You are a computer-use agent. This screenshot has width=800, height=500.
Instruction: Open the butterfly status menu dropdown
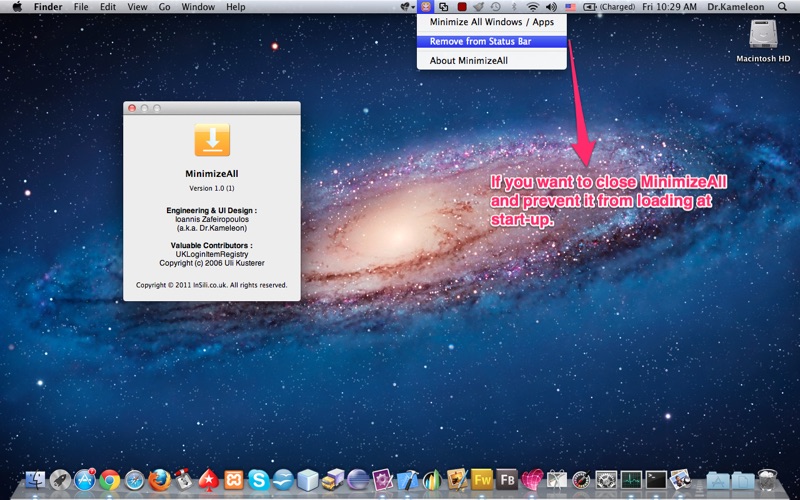tap(407, 7)
